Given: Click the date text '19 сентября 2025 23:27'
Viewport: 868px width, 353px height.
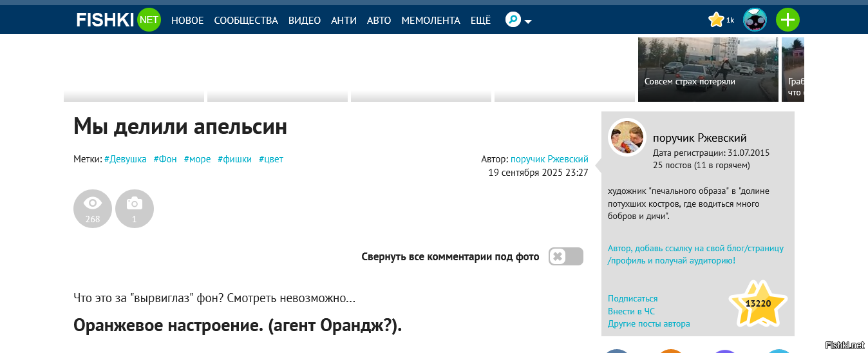Looking at the screenshot, I should tap(538, 173).
